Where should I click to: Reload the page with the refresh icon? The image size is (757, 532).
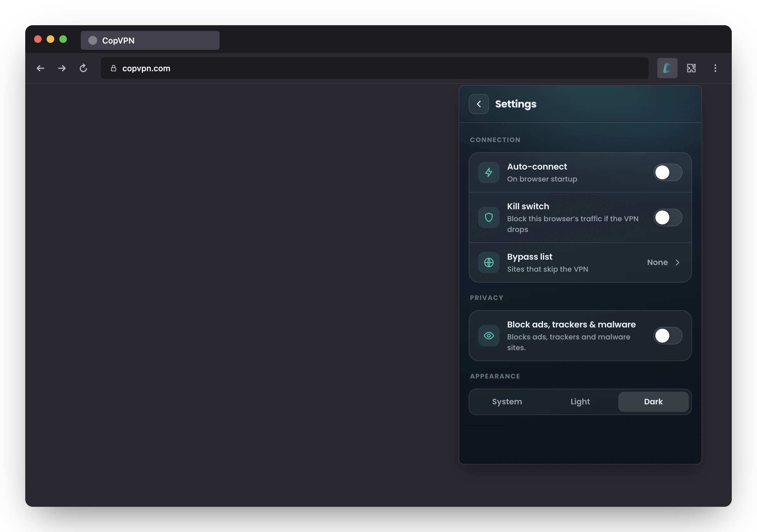click(83, 68)
